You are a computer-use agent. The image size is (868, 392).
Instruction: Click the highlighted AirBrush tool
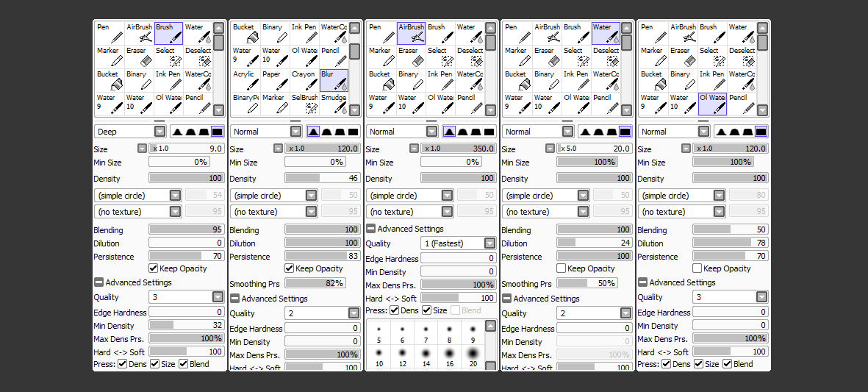point(411,33)
